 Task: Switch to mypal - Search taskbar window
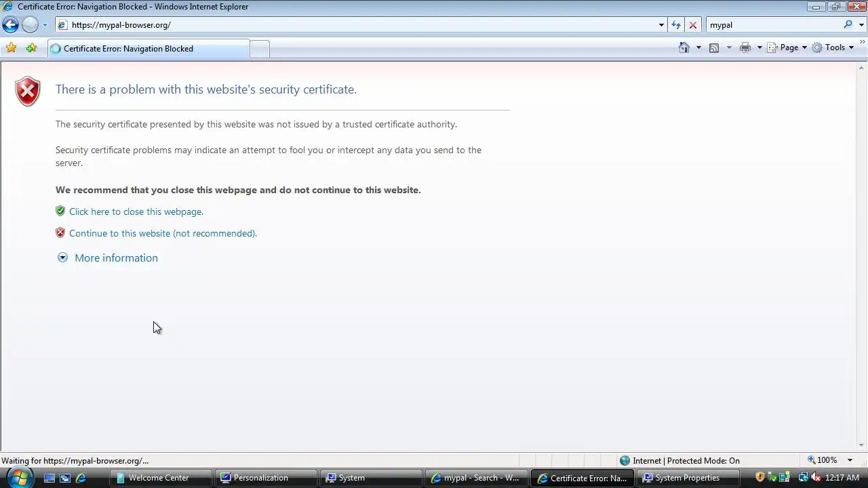tap(475, 478)
